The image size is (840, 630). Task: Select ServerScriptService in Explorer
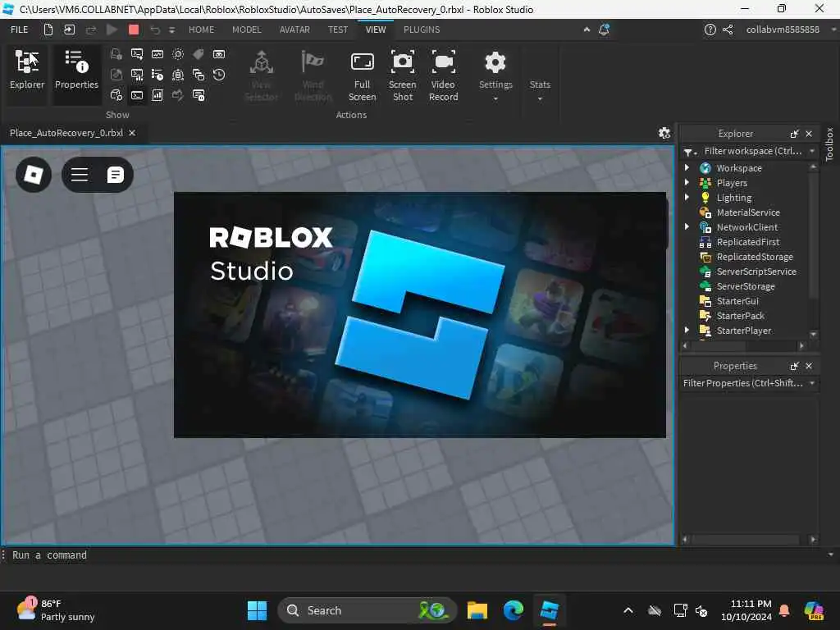pos(756,272)
